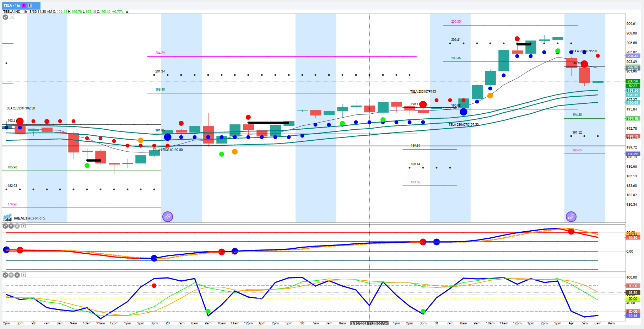Screen dimensions: 644x329
Task: Move the middle oscillator pane down
Action: coord(11,226)
